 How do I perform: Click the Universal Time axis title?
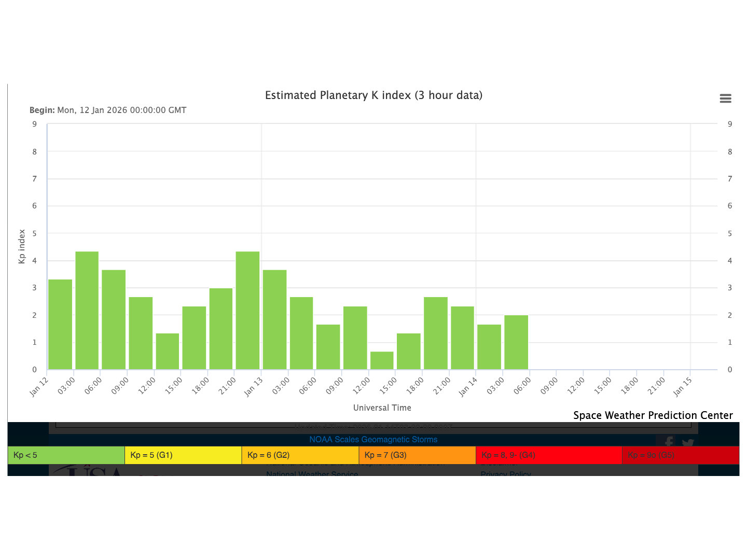click(x=382, y=408)
